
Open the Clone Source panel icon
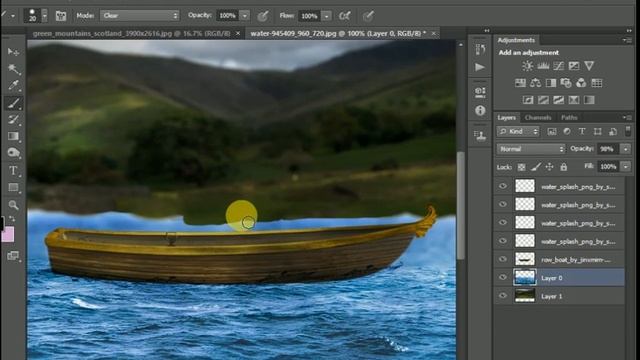pyautogui.click(x=480, y=136)
